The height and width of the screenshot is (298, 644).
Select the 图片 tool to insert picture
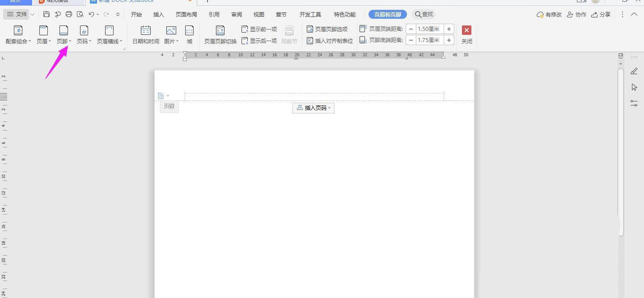pos(170,34)
